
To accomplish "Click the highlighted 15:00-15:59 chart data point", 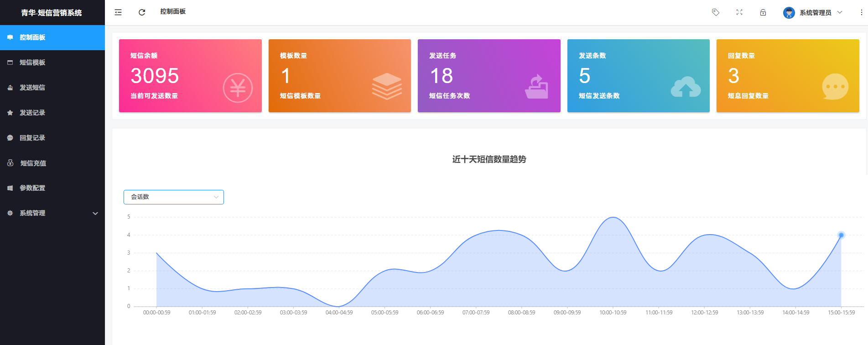I will point(841,235).
